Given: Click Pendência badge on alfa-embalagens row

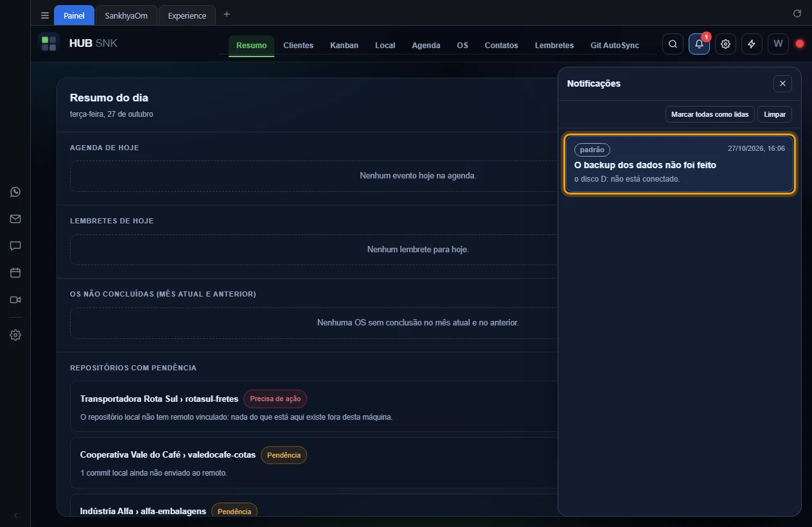Looking at the screenshot, I should [234, 511].
